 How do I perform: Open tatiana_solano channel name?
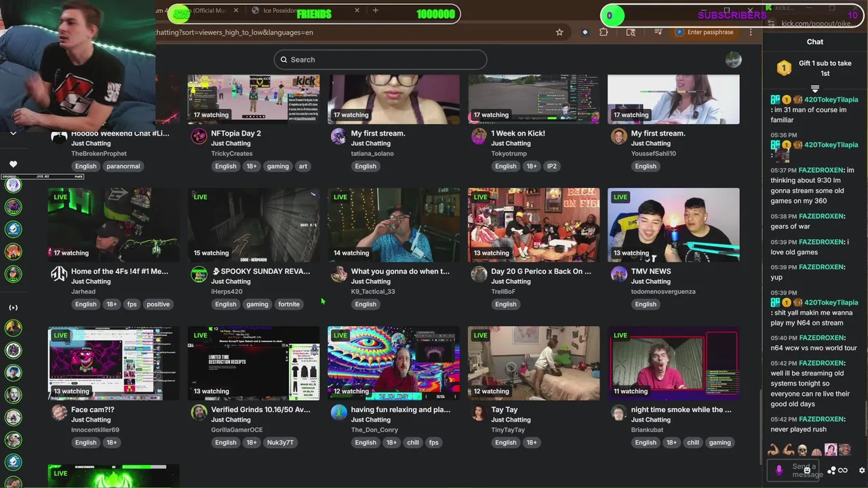click(x=372, y=154)
